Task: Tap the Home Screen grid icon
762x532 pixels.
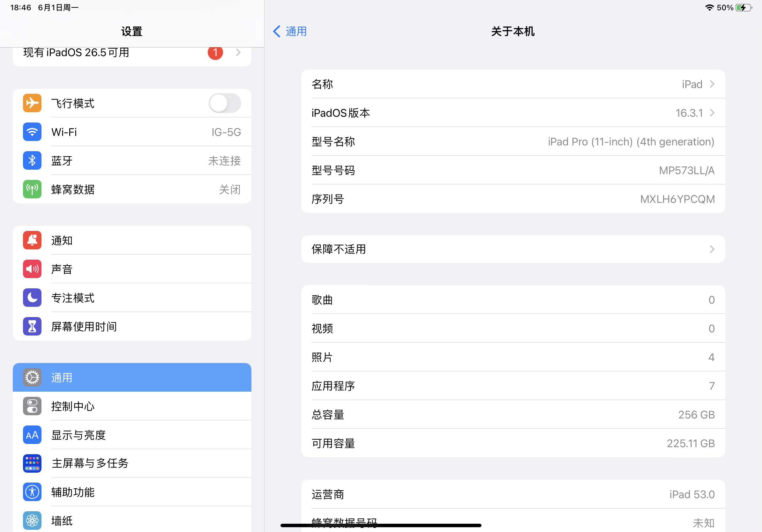Action: [32, 463]
